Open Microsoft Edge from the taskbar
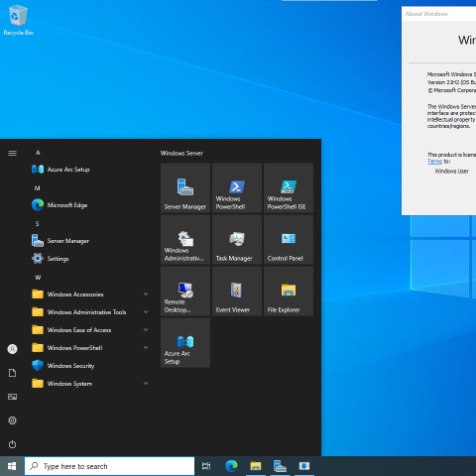The width and height of the screenshot is (476, 476). [231, 466]
